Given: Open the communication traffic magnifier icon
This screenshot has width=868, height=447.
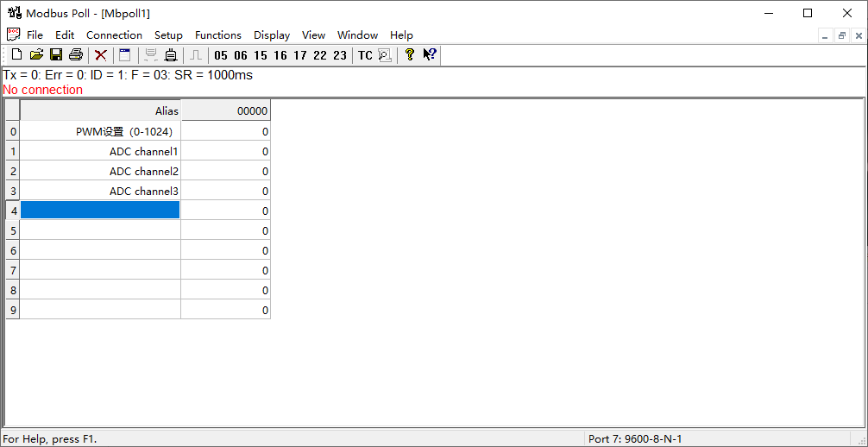Looking at the screenshot, I should 385,55.
